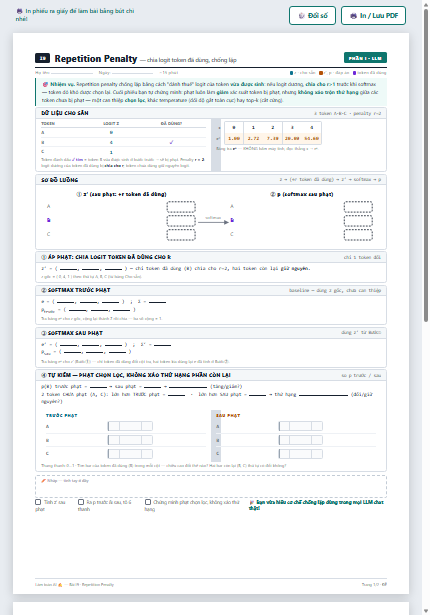The width and height of the screenshot is (430, 615).
Task: Click the PHẦN I - LLM badge
Action: 365,58
